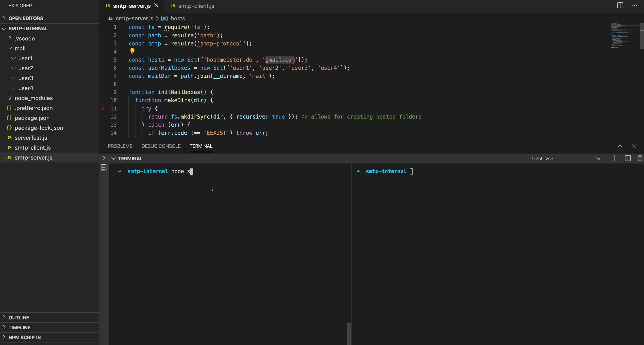
Task: Close the bottom panel
Action: pyautogui.click(x=634, y=146)
